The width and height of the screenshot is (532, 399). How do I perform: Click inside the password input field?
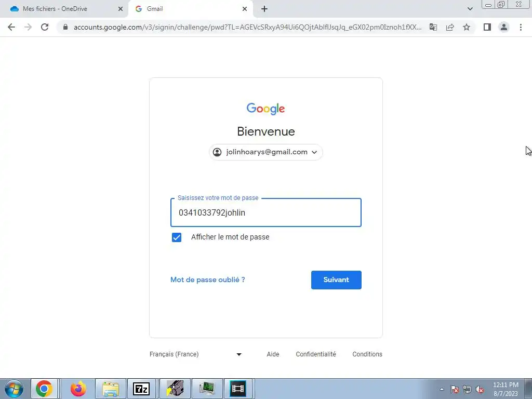[266, 212]
